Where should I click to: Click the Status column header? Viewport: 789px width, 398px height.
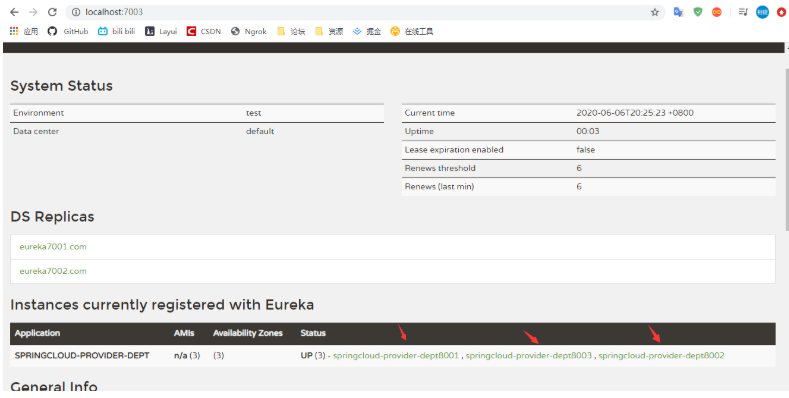[313, 333]
